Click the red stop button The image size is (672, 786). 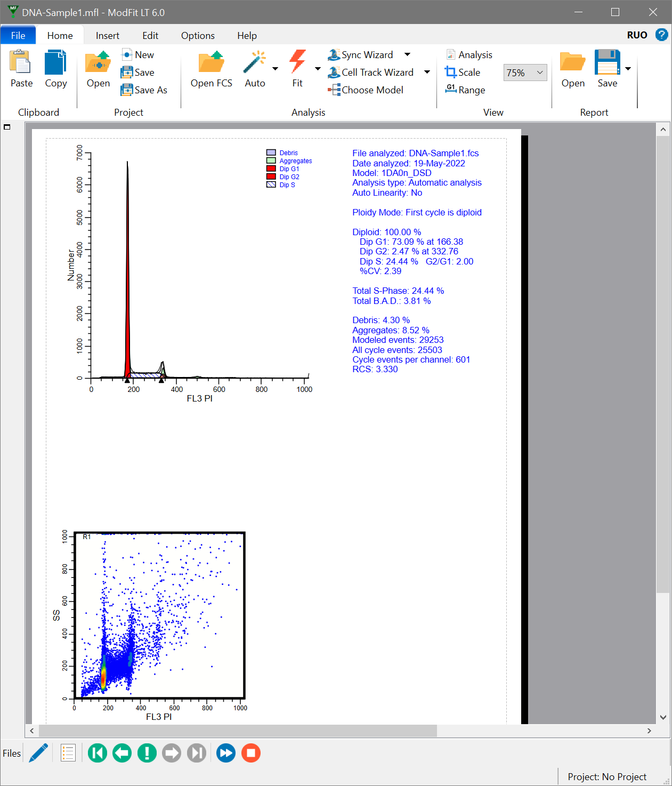click(x=251, y=753)
